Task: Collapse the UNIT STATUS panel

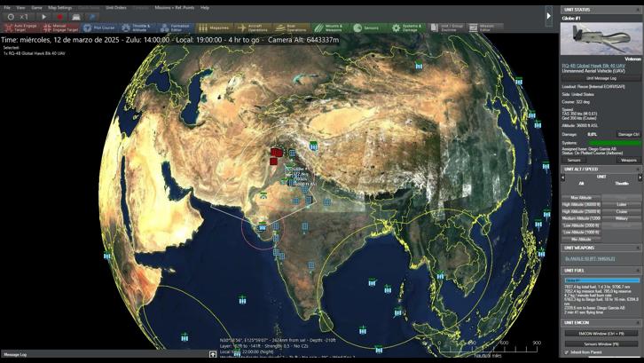Action: coord(638,10)
